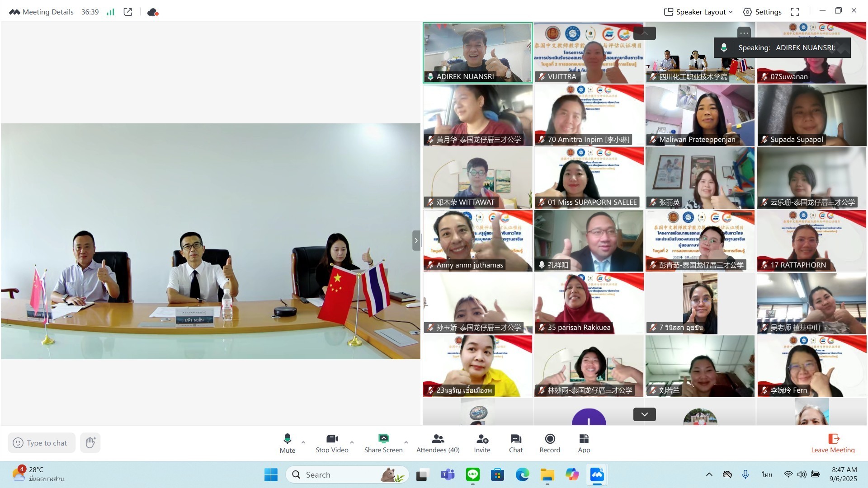The width and height of the screenshot is (868, 488).
Task: Click the pop-out window icon
Action: pyautogui.click(x=128, y=12)
